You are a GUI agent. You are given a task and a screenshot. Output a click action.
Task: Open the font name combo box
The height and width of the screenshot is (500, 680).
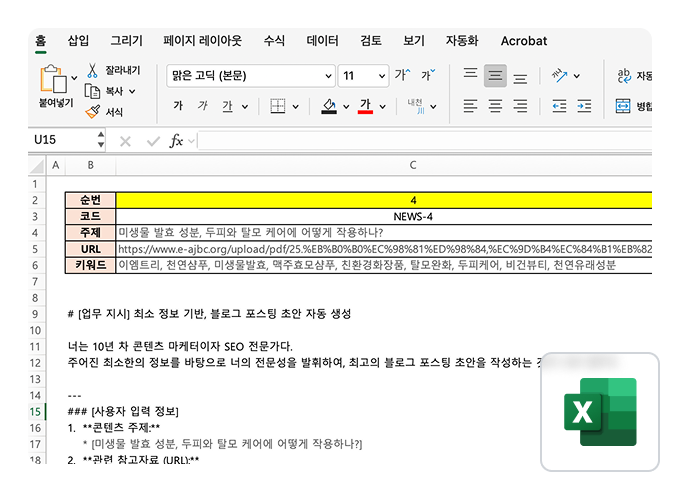(x=251, y=76)
